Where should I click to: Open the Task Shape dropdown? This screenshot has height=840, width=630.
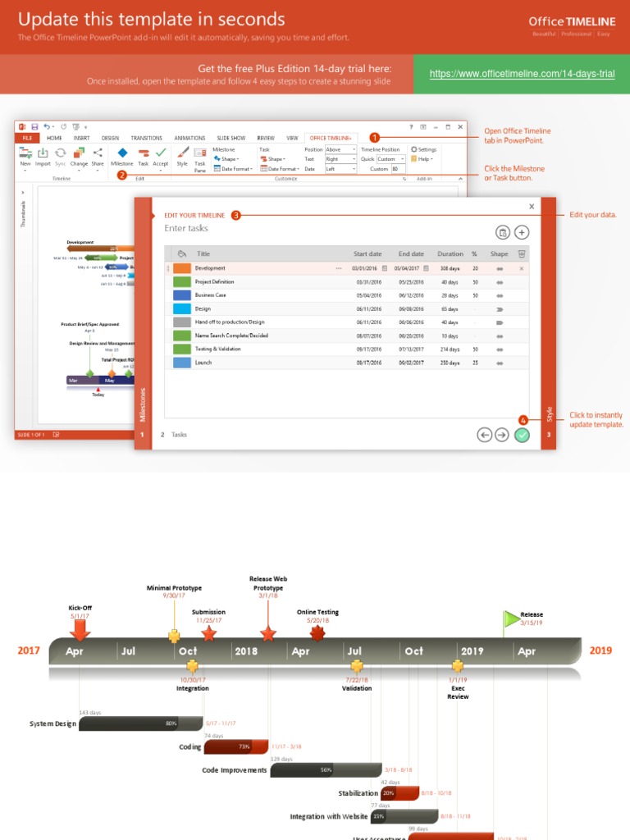pyautogui.click(x=272, y=159)
